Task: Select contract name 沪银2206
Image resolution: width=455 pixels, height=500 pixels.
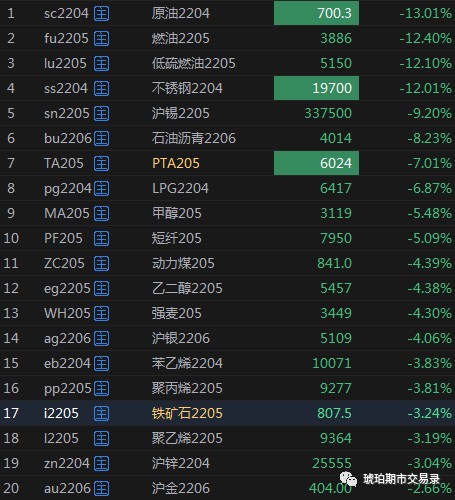Action: pyautogui.click(x=181, y=338)
